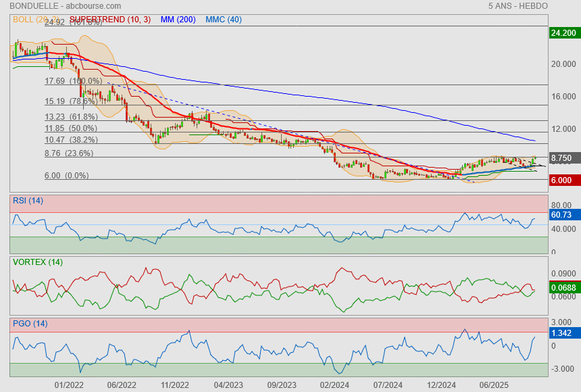This screenshot has height=392, width=581.
Task: Click the green 24.200 price tag
Action: pyautogui.click(x=563, y=32)
